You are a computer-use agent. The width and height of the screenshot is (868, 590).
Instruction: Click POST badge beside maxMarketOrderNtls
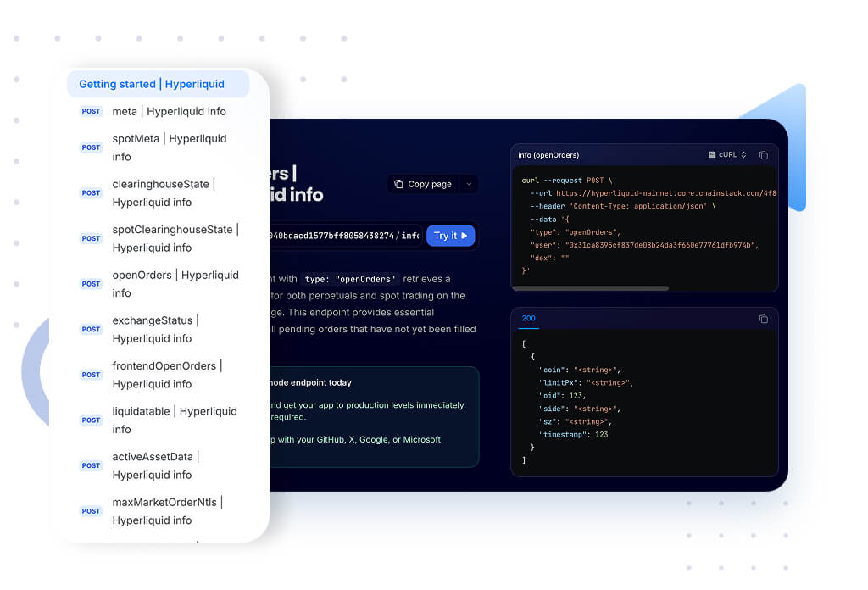[x=91, y=511]
